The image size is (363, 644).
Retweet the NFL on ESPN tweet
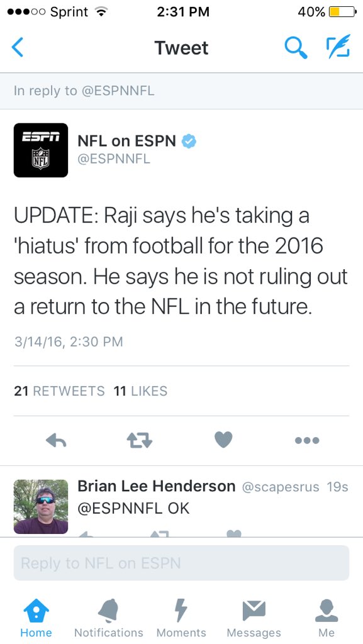click(x=140, y=441)
